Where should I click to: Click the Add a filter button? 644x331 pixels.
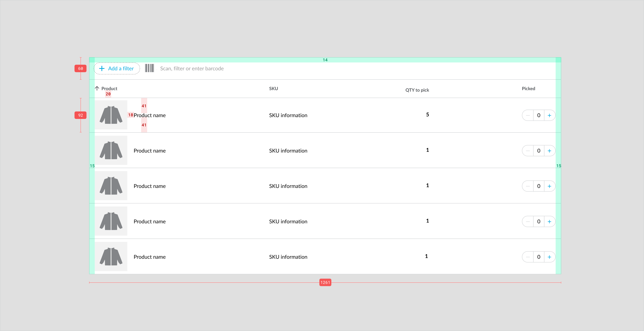click(116, 68)
